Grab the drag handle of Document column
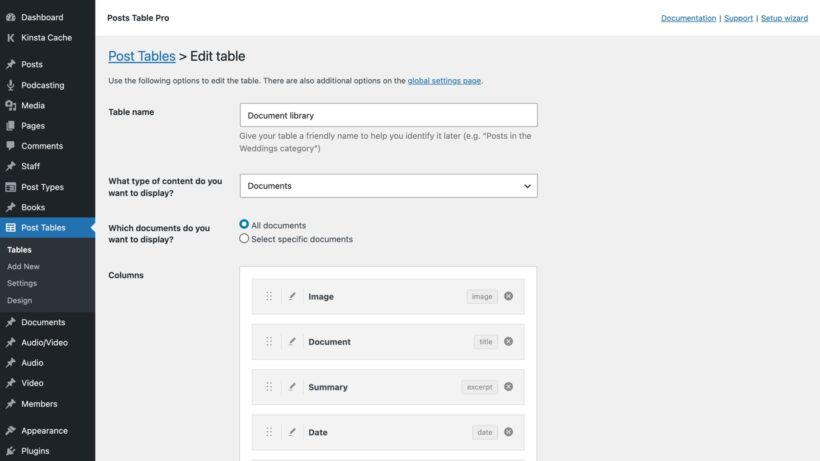 click(x=269, y=341)
